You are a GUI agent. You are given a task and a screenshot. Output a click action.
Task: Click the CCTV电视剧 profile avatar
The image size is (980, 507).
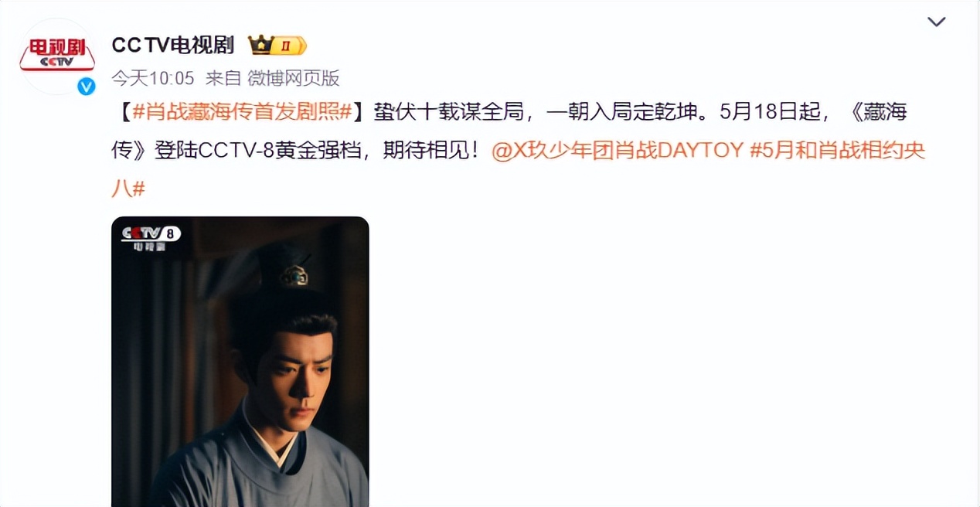(x=57, y=56)
